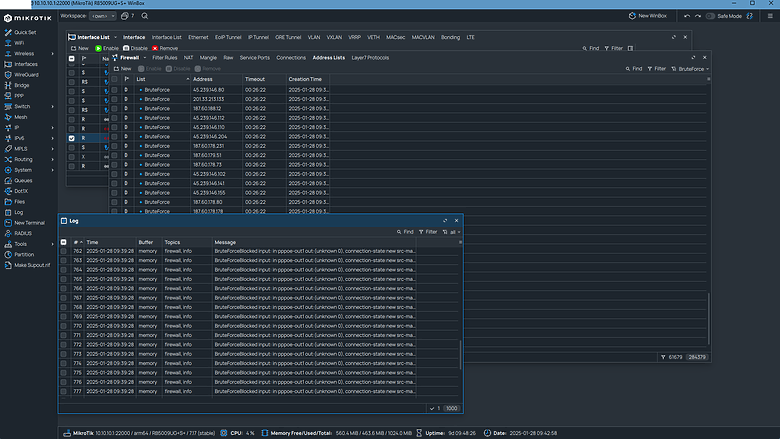Click the columns icon in Interface List toolbar
The height and width of the screenshot is (439, 780).
tap(630, 48)
